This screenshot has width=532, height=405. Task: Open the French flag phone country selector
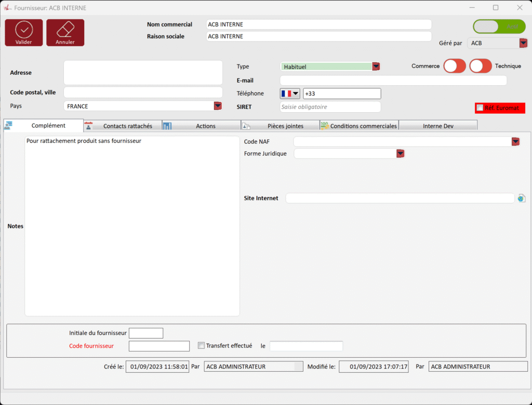click(x=290, y=93)
